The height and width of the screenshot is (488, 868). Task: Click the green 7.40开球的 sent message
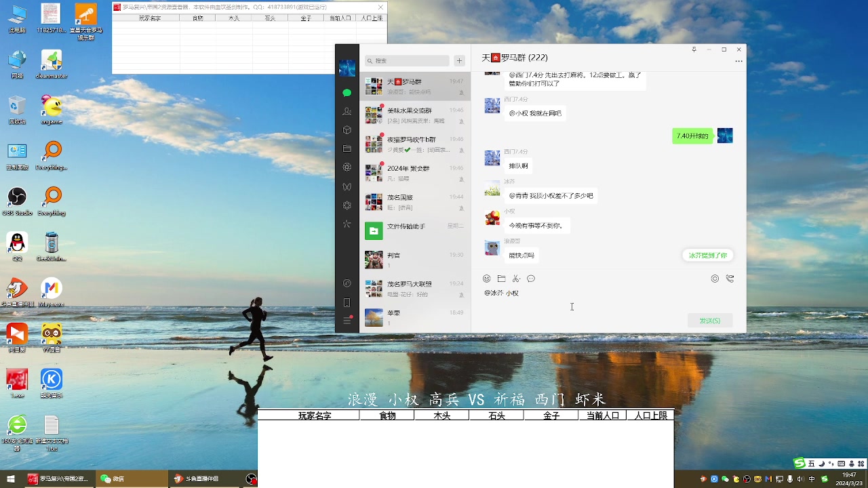pyautogui.click(x=692, y=136)
